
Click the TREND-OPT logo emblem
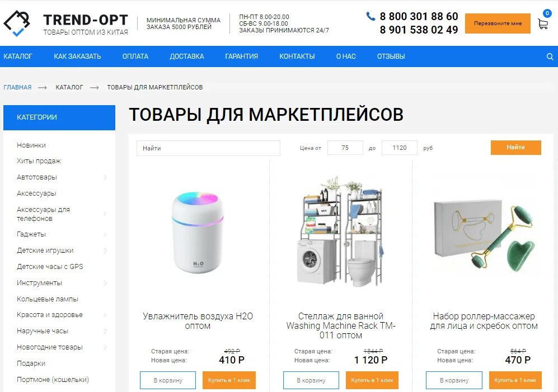click(x=17, y=23)
